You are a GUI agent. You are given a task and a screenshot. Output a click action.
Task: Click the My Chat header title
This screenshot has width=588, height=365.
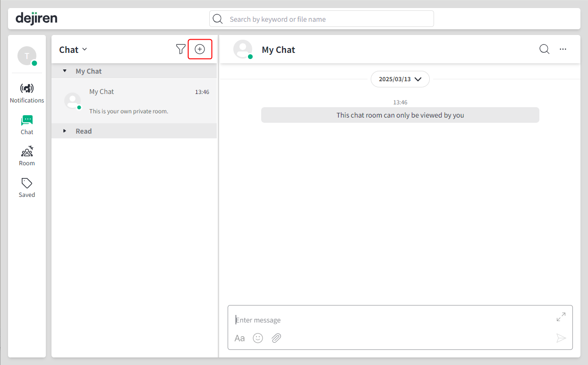coord(279,50)
